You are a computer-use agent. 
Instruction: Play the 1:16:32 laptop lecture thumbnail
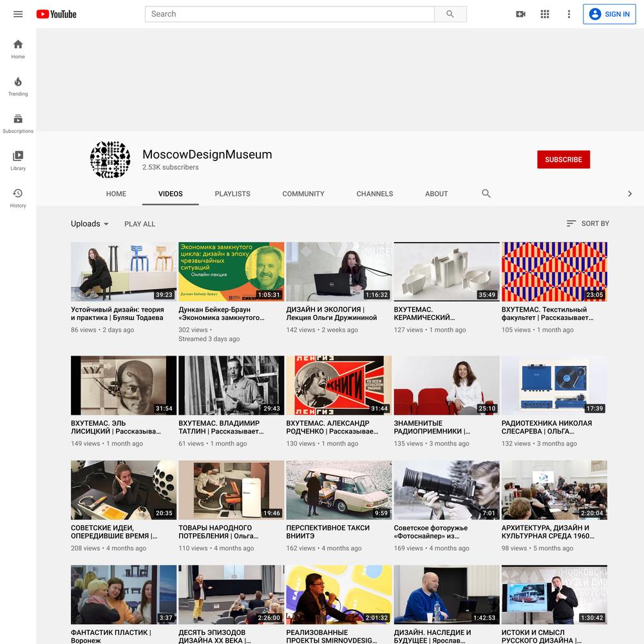[x=339, y=272]
